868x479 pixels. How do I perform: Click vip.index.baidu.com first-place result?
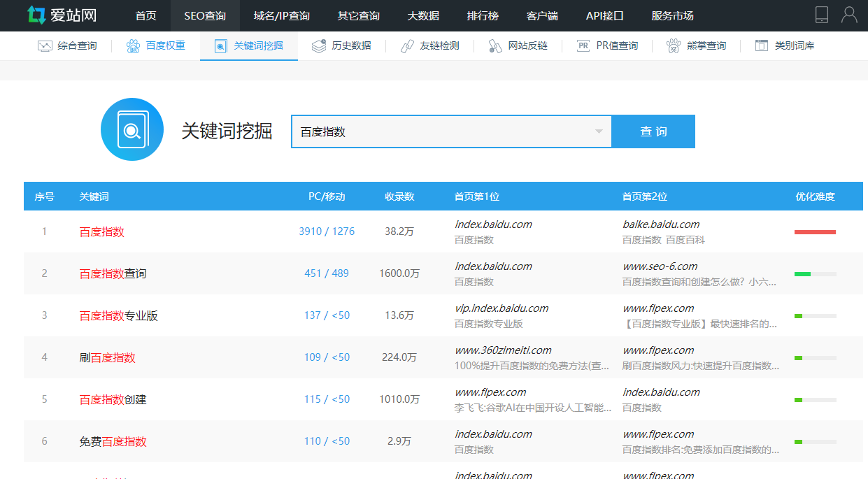(501, 308)
